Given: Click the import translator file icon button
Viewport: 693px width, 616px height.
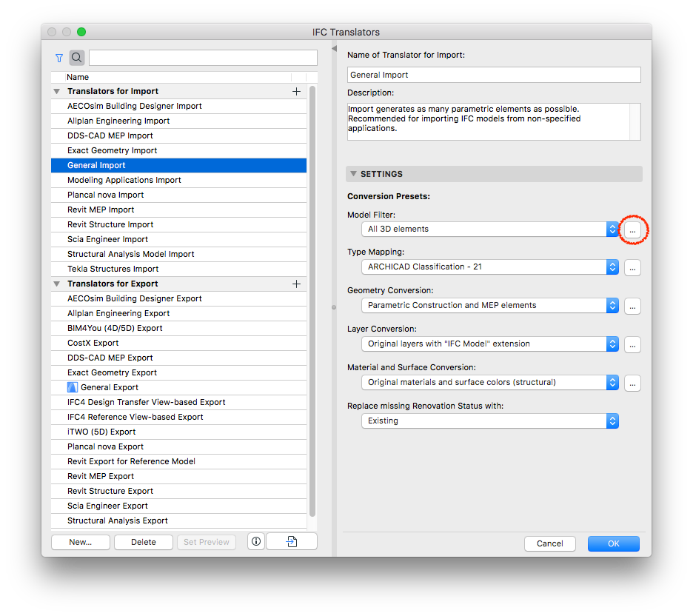Looking at the screenshot, I should coord(292,541).
